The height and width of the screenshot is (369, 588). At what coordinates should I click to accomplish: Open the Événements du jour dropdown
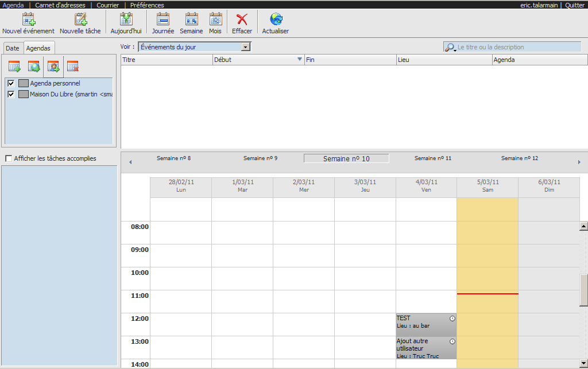tap(246, 47)
